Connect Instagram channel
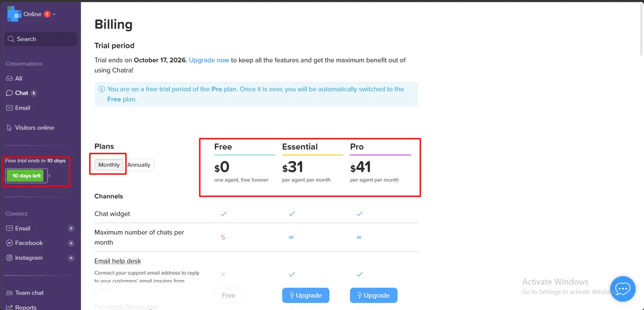Screen dimensions: 644x310 (x=29, y=258)
